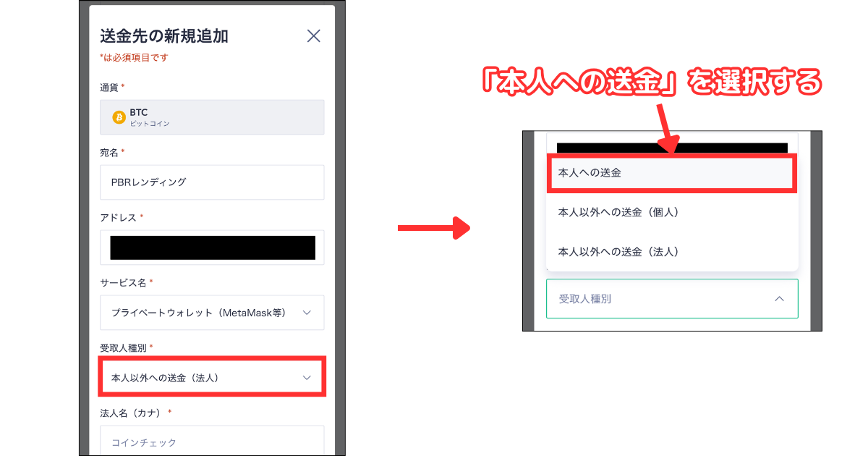Select 本人以外への送金（法人） option

671,251
